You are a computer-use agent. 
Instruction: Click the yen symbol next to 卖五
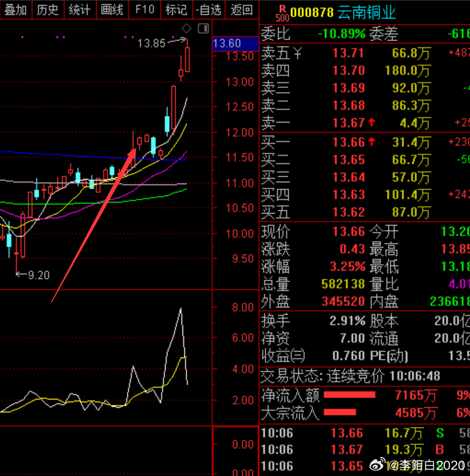297,53
